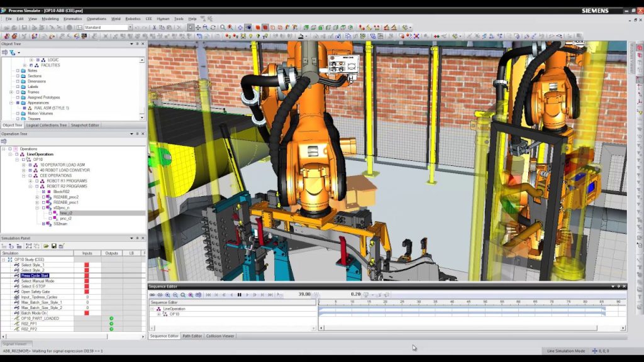This screenshot has height=362, width=644.
Task: Toggle the Open Safety Gate input signal
Action: [x=86, y=292]
